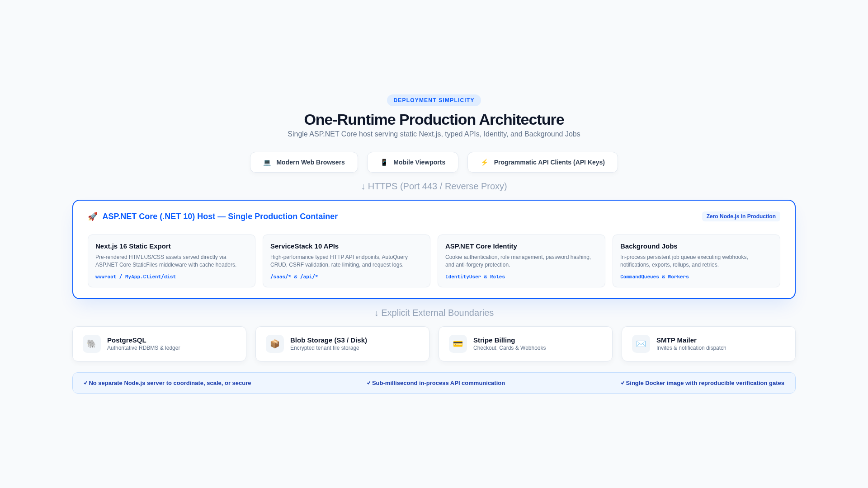
Task: Click the Stripe Billing credit card icon
Action: pyautogui.click(x=458, y=344)
